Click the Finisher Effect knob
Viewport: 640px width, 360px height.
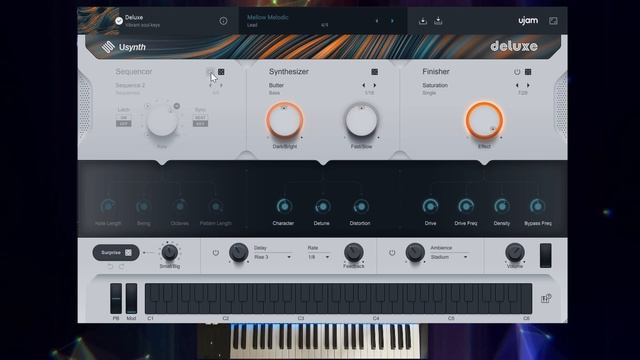click(x=484, y=120)
